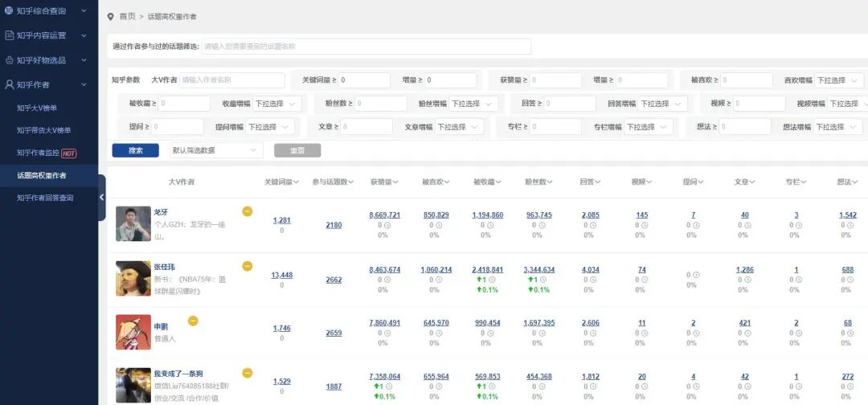The image size is (868, 405).
Task: Open the 默认筛选数据 dropdown
Action: [x=216, y=150]
